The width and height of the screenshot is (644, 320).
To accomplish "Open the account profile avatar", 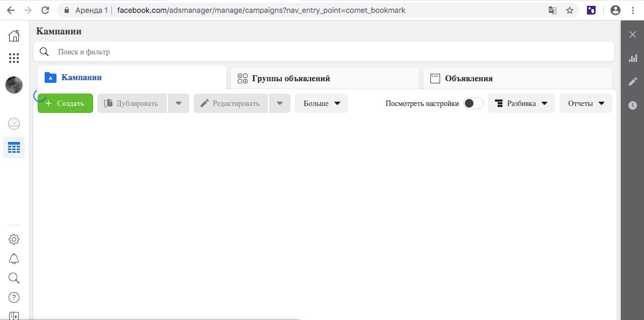I will (14, 85).
